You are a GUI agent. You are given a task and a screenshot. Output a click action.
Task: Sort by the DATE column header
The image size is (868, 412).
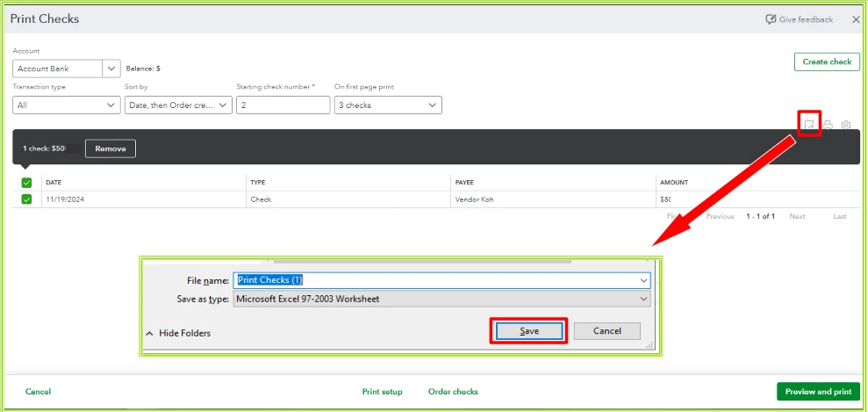(x=54, y=182)
